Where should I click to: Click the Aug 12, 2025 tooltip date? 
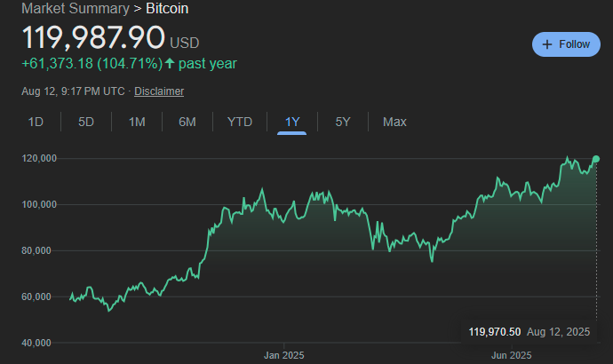click(x=558, y=332)
